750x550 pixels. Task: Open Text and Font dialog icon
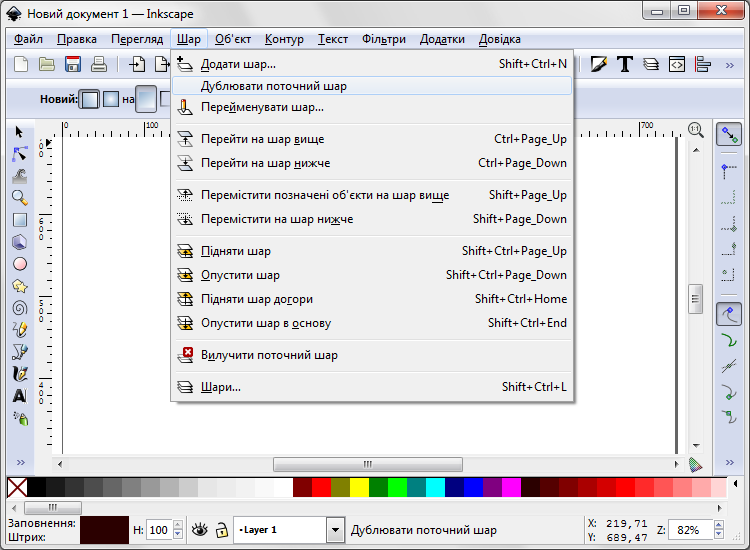(x=625, y=64)
